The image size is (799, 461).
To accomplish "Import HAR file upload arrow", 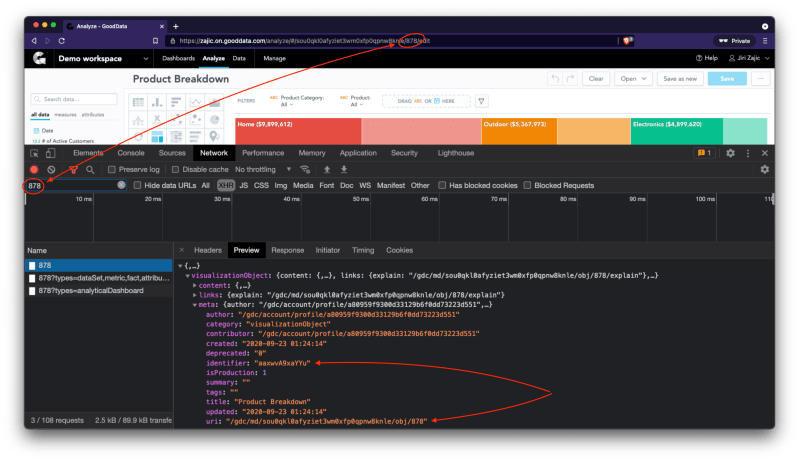I will [x=327, y=169].
